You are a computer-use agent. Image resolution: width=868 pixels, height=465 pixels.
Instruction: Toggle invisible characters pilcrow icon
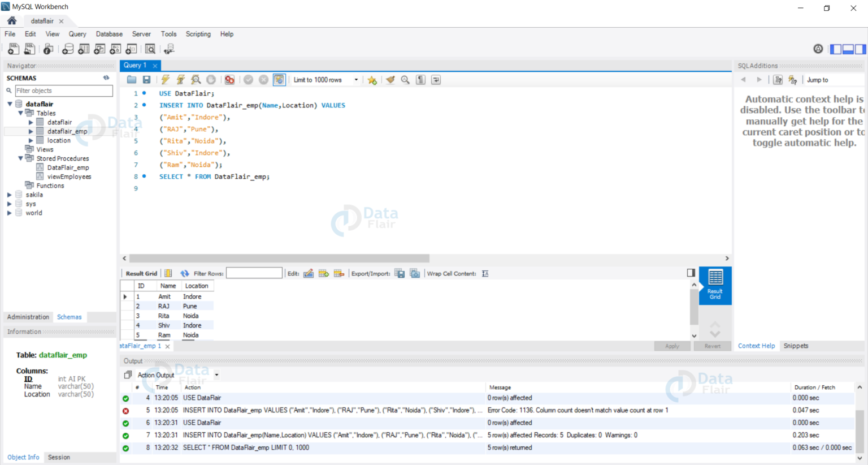tap(420, 80)
